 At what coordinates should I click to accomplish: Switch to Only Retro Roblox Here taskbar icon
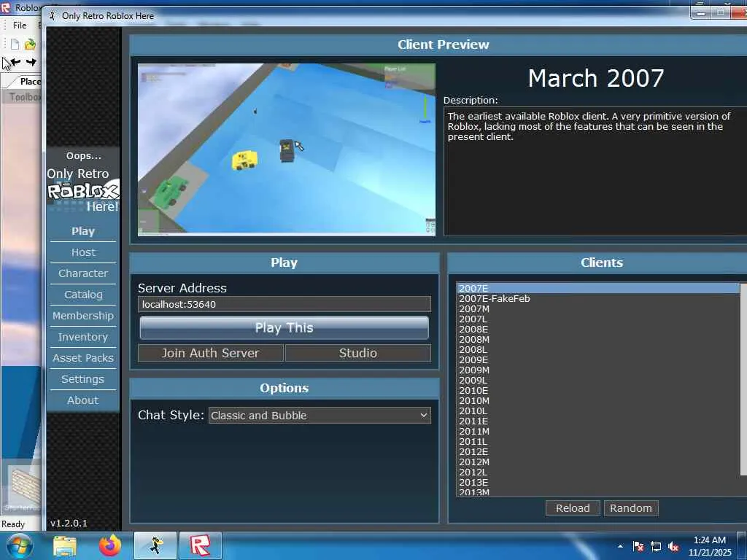(x=155, y=545)
